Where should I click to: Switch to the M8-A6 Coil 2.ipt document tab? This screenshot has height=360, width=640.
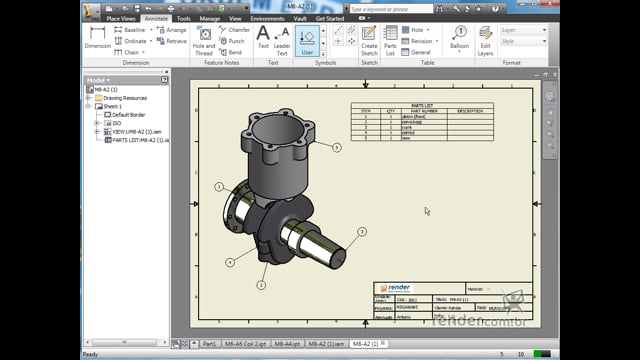[x=245, y=344]
